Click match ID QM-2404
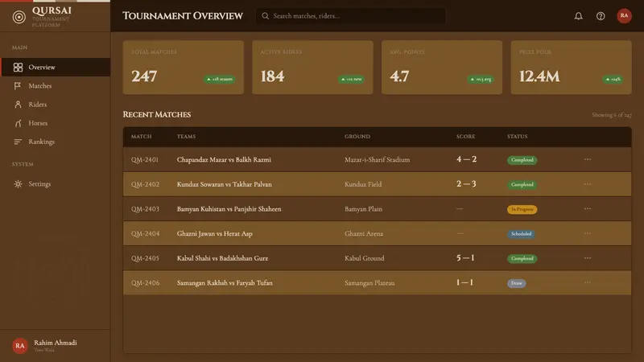Viewport: 644px width, 362px height. click(x=145, y=233)
